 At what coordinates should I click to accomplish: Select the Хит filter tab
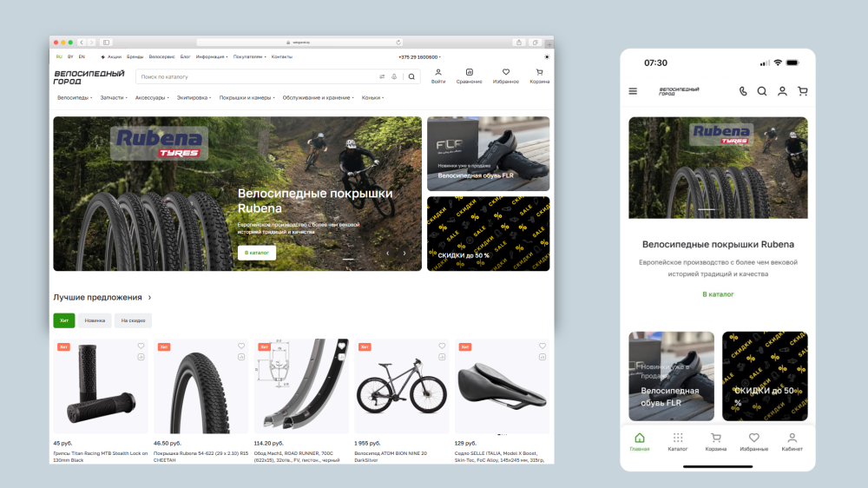pos(64,320)
